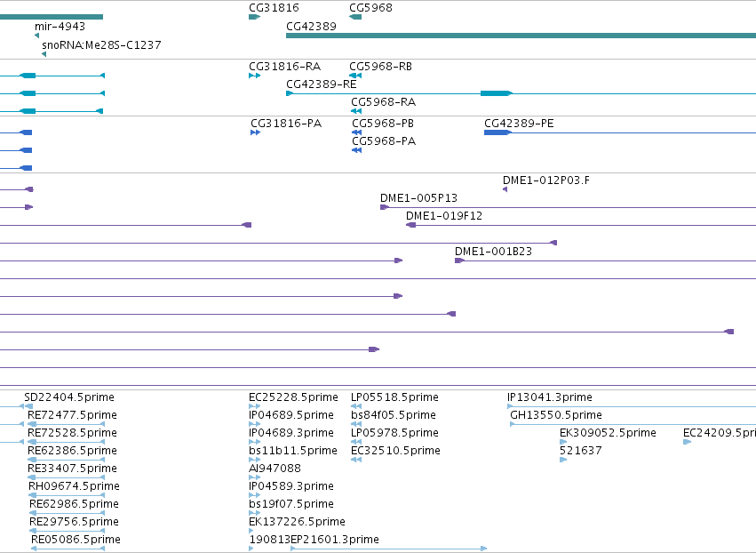
Task: Click the CG31816-RA double-arrow glyph
Action: coord(255,76)
